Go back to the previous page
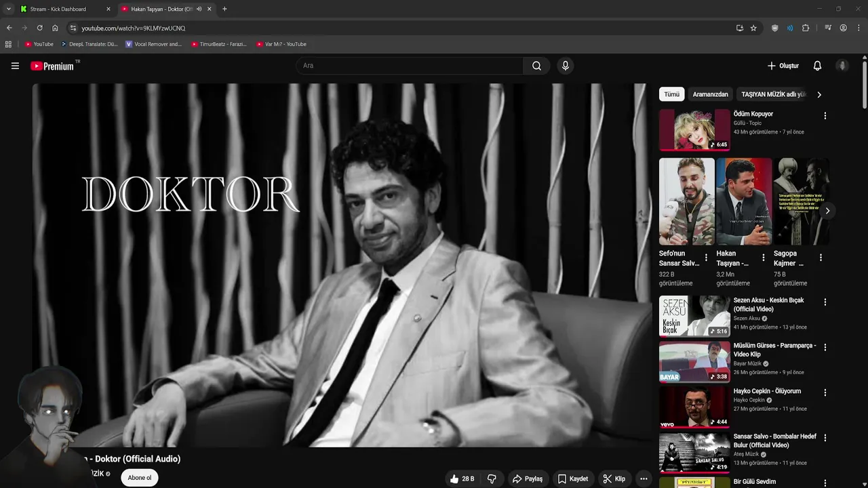 9,28
